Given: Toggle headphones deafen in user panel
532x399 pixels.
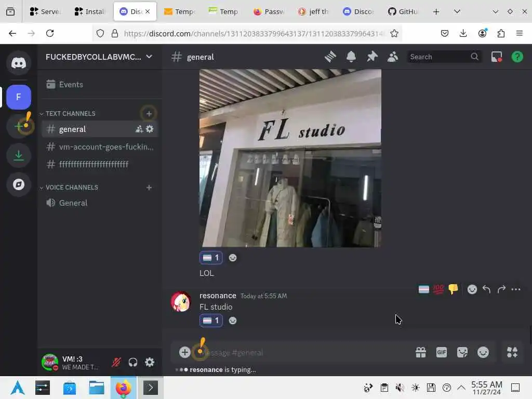Looking at the screenshot, I should (133, 362).
